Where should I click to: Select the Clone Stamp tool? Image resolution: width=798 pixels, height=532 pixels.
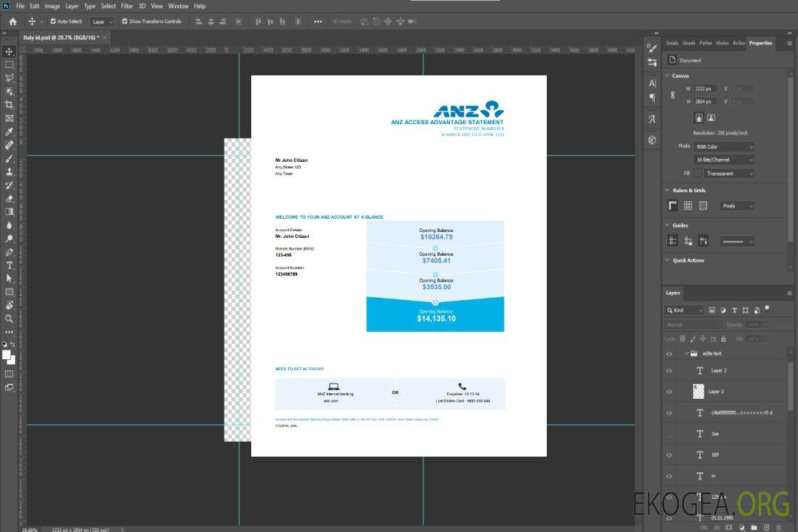tap(9, 172)
